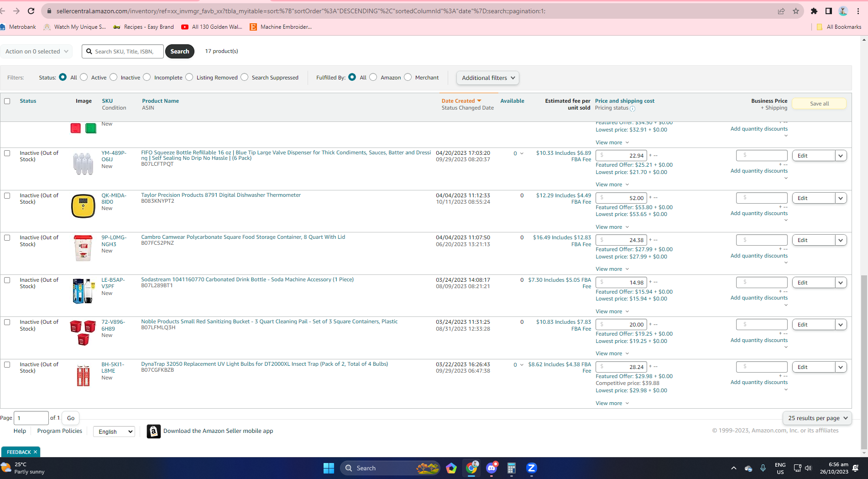Open Zoom from the taskbar
868x479 pixels.
[x=532, y=468]
